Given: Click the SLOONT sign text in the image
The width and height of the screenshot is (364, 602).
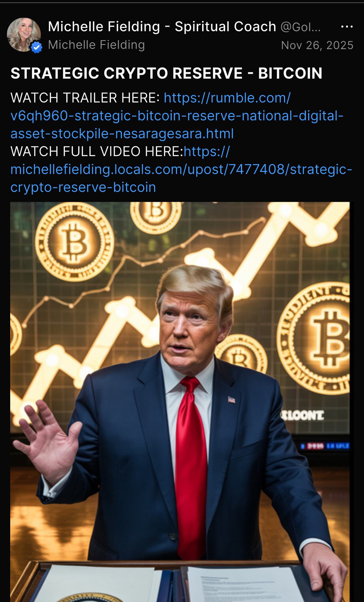Looking at the screenshot, I should pyautogui.click(x=302, y=416).
